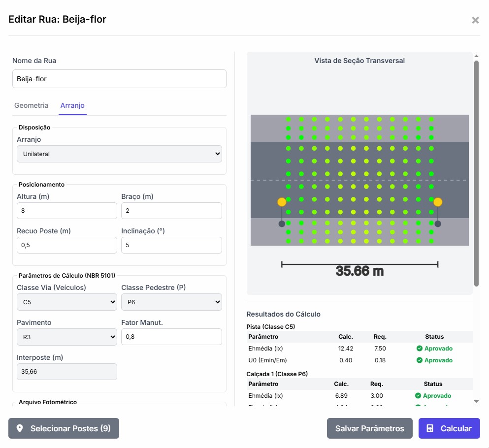Click the U0 Aprovado green check icon
This screenshot has height=448, width=489.
tap(420, 360)
